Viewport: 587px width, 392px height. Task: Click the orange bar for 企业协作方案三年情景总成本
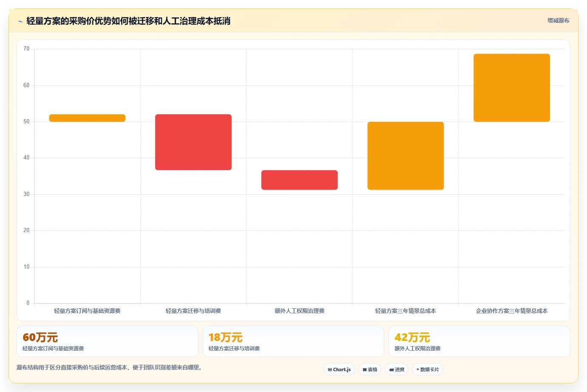[x=512, y=88]
